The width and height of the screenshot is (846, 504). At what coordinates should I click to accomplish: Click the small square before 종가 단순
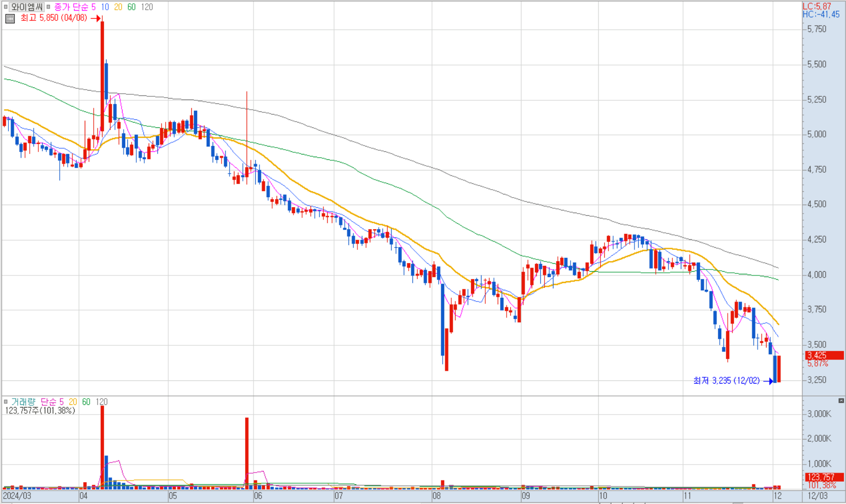coord(48,7)
